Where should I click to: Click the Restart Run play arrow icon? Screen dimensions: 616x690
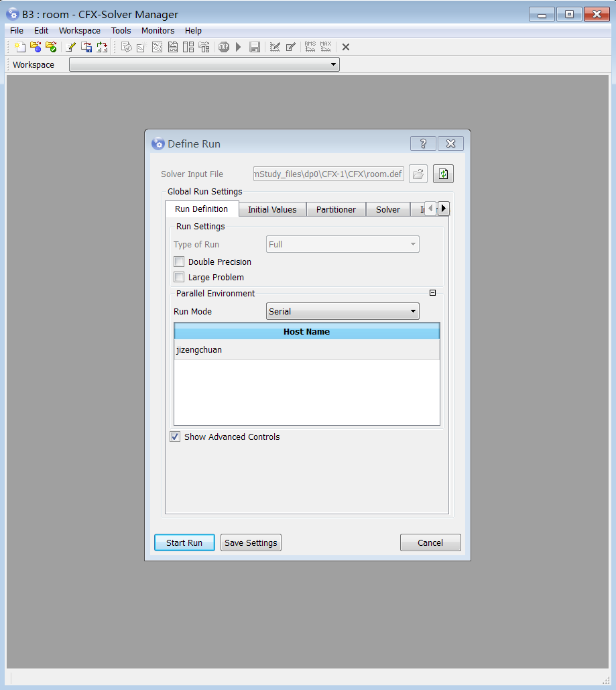click(239, 47)
